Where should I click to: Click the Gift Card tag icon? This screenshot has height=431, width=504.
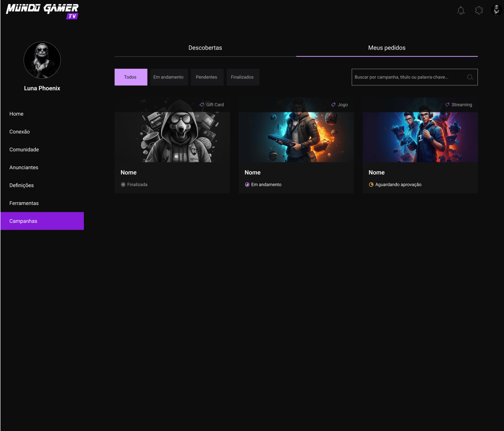point(202,105)
